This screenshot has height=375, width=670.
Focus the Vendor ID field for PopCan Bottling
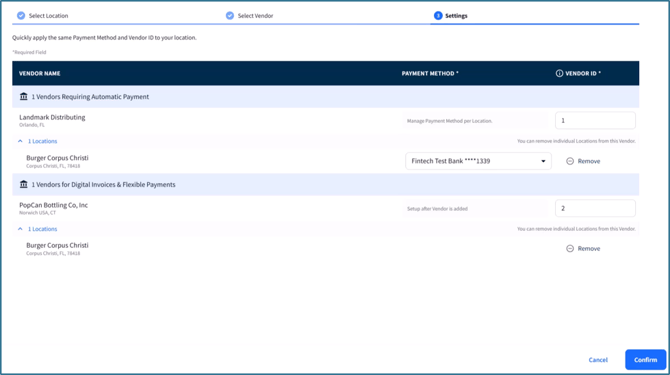pos(595,208)
